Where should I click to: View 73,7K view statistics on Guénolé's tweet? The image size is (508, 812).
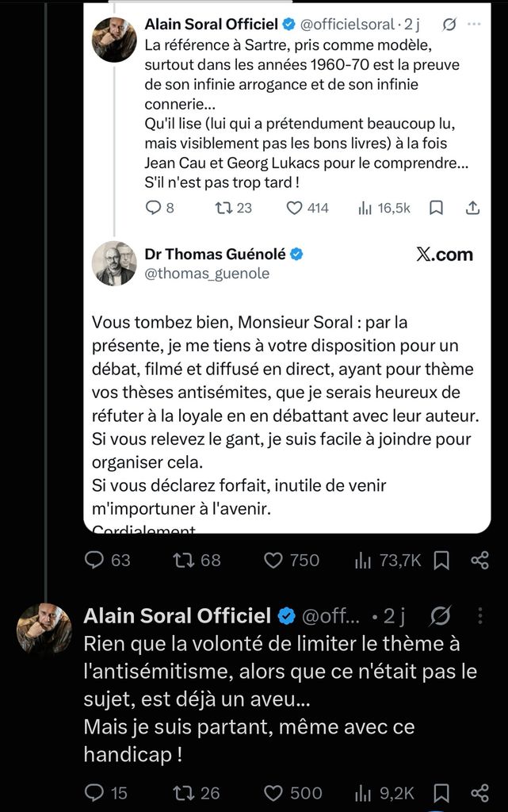tap(388, 561)
